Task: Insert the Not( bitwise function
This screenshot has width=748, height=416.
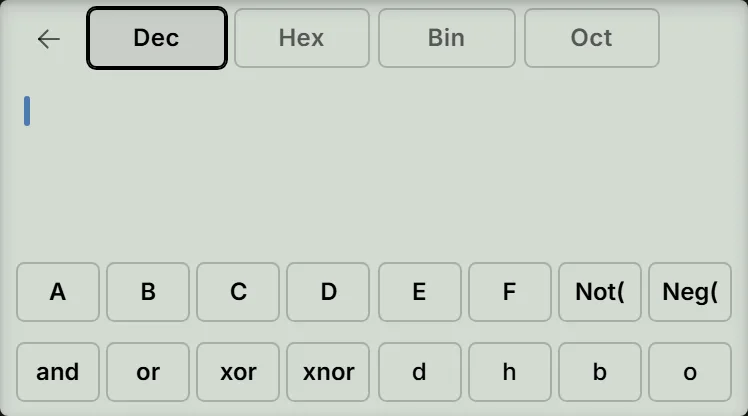Action: click(x=600, y=292)
